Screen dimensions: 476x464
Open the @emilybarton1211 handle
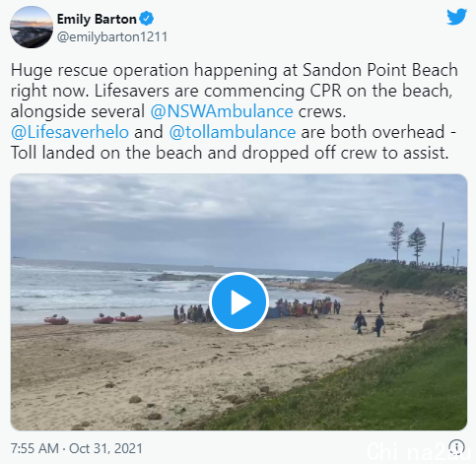pyautogui.click(x=112, y=36)
